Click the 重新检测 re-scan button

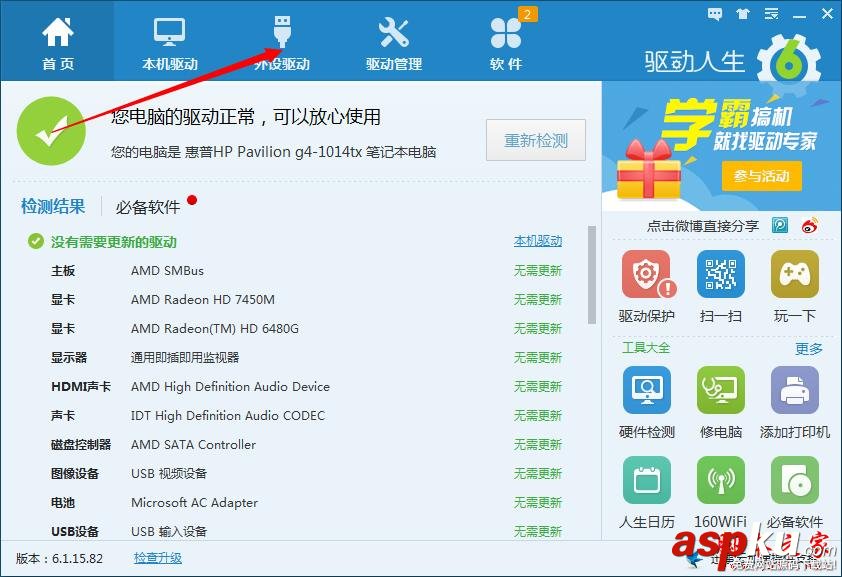[x=535, y=140]
